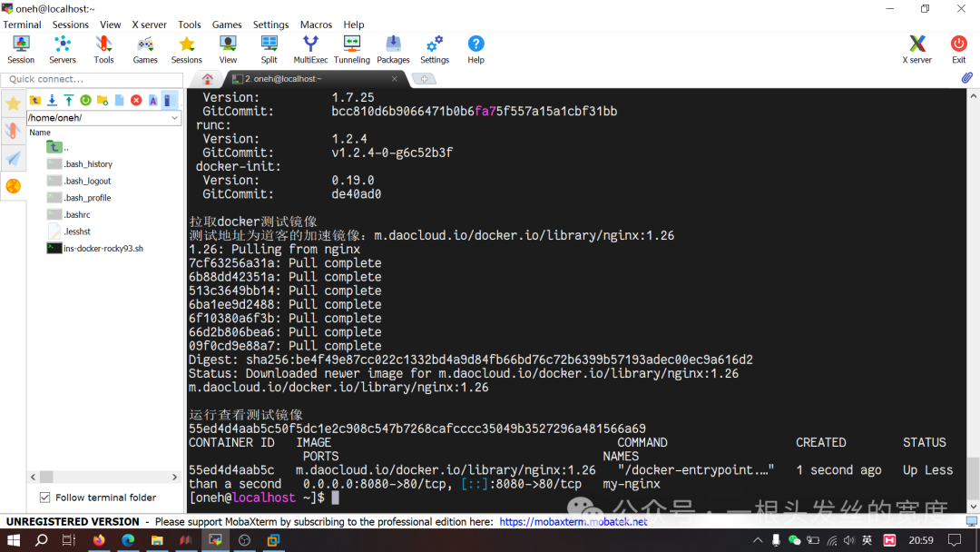Click the terminal scrollbar down arrow
The height and width of the screenshot is (552, 980).
click(x=973, y=507)
